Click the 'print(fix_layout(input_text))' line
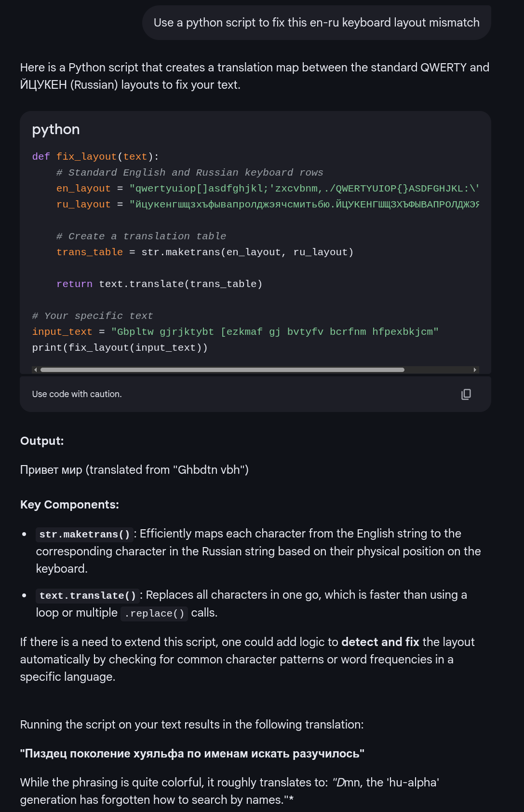The height and width of the screenshot is (812, 524). coord(120,348)
